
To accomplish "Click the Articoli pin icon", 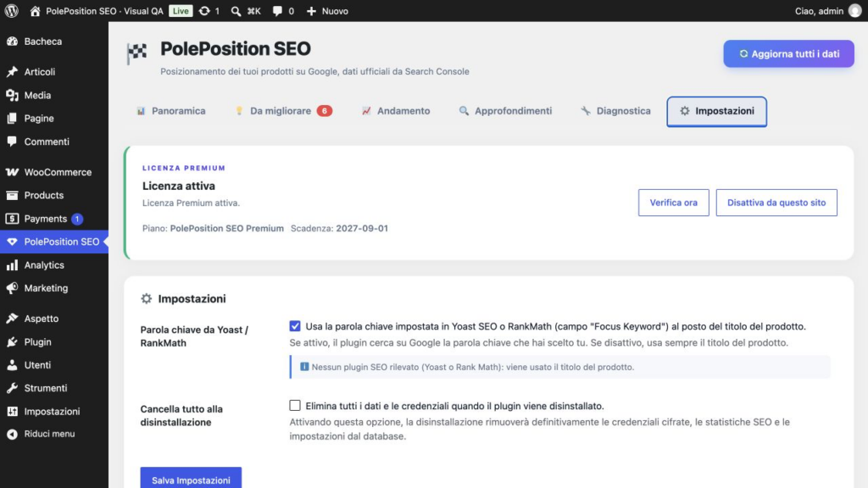I will click(12, 72).
